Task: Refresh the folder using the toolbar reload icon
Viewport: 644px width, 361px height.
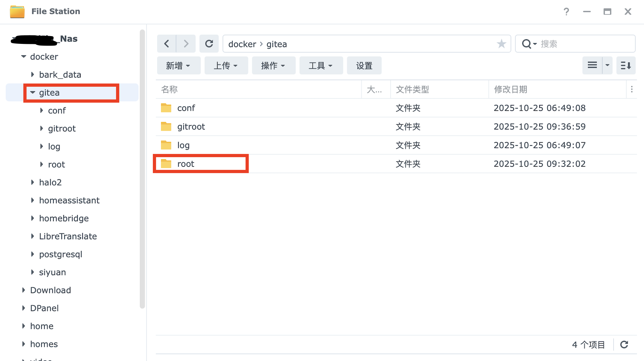Action: [209, 44]
